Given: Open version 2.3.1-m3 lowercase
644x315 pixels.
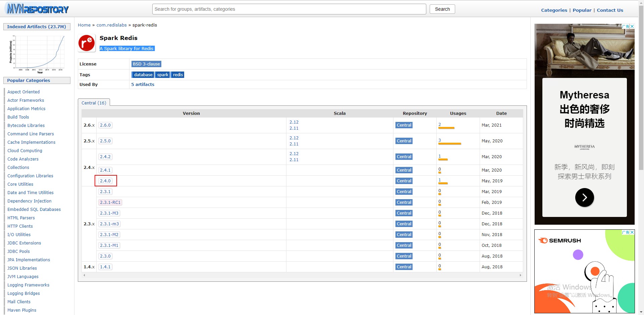Looking at the screenshot, I should click(109, 224).
